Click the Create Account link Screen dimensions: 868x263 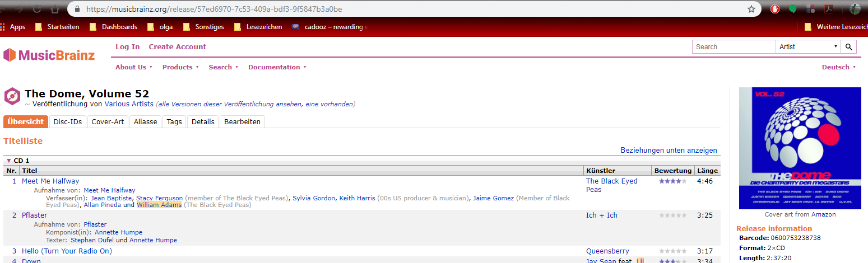[178, 47]
